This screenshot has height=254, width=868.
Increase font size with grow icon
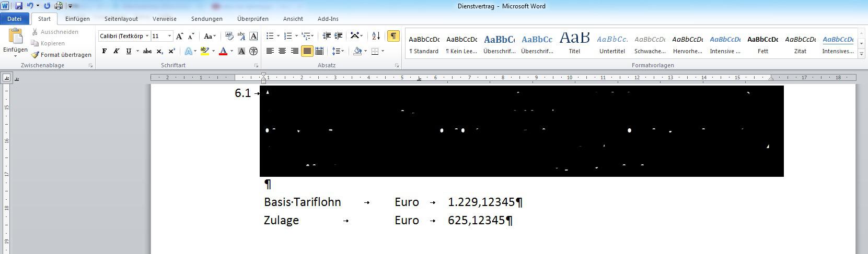pos(179,36)
